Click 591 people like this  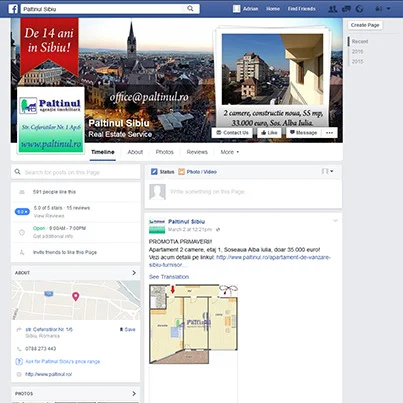[54, 192]
